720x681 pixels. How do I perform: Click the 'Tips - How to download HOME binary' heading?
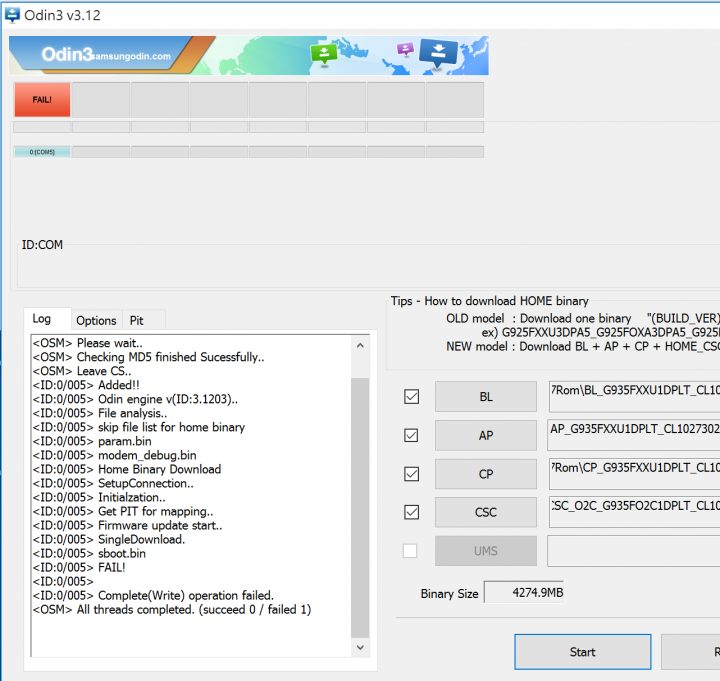tap(489, 301)
